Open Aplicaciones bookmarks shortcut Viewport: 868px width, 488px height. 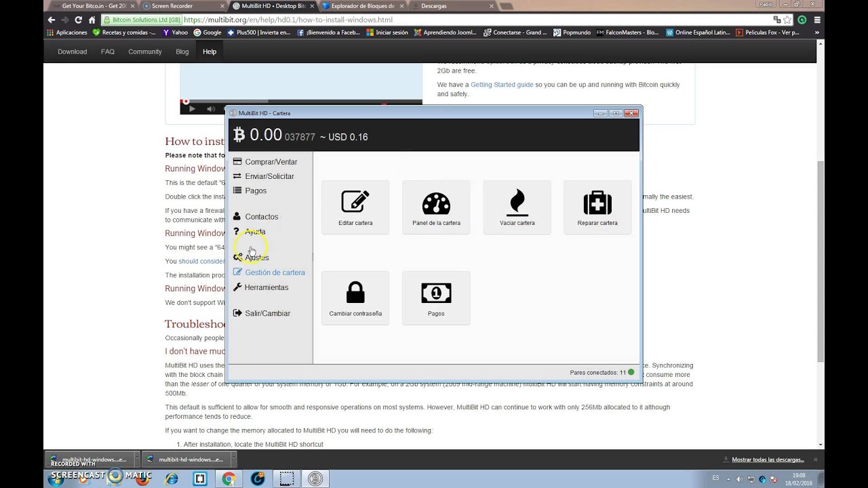(x=67, y=32)
